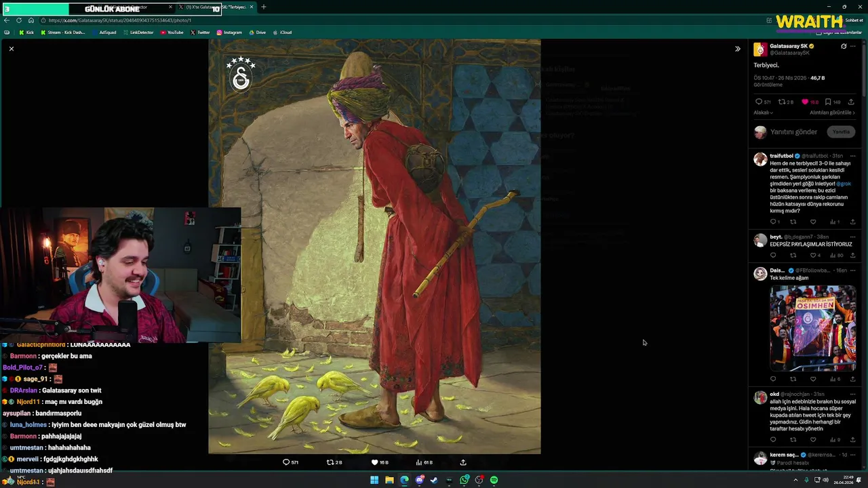This screenshot has width=868, height=488.
Task: Open Galatasaray SK account name link
Action: (788, 46)
